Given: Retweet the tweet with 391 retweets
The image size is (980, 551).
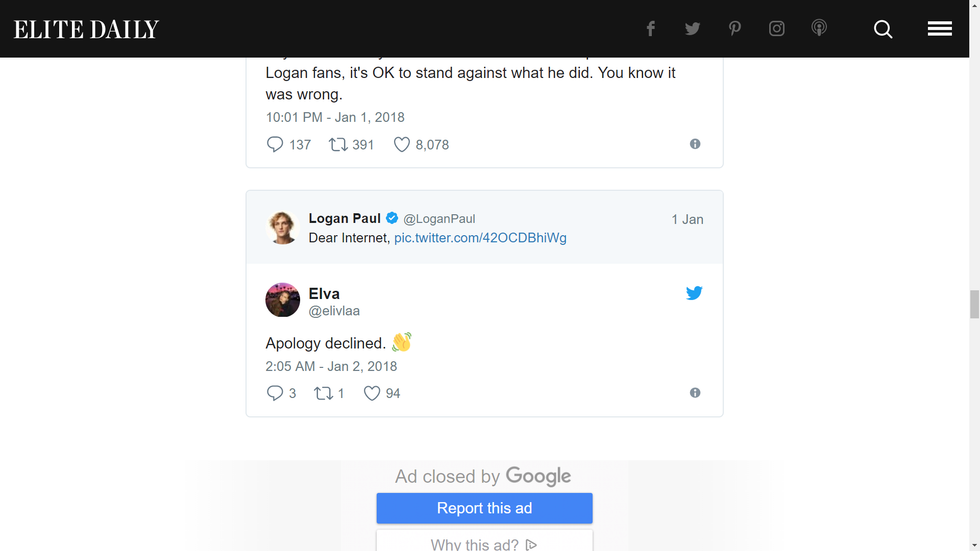Looking at the screenshot, I should pyautogui.click(x=338, y=145).
